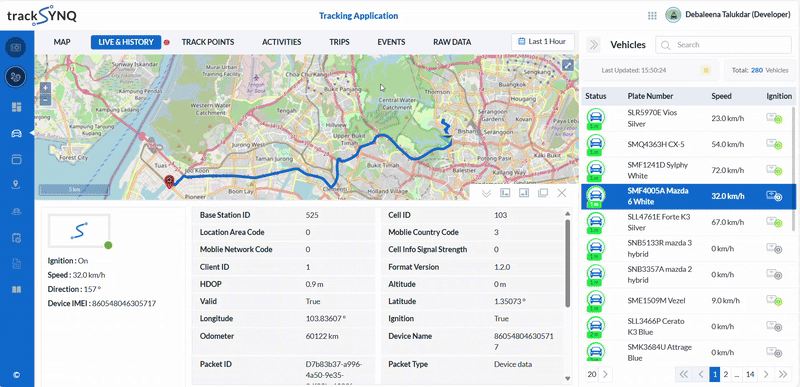This screenshot has height=387, width=800.
Task: Collapse the Vehicles panel with double-arrow
Action: click(593, 45)
